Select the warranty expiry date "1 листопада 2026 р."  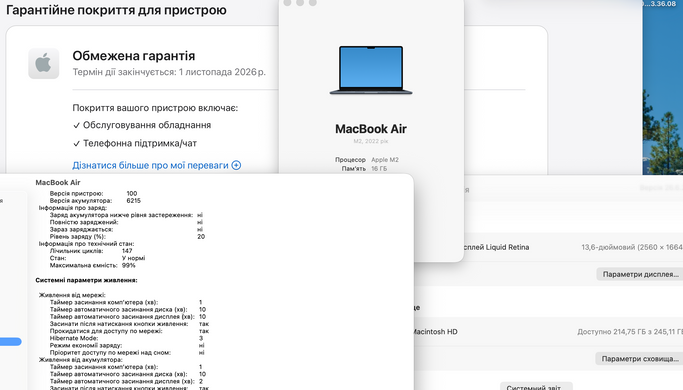(222, 72)
